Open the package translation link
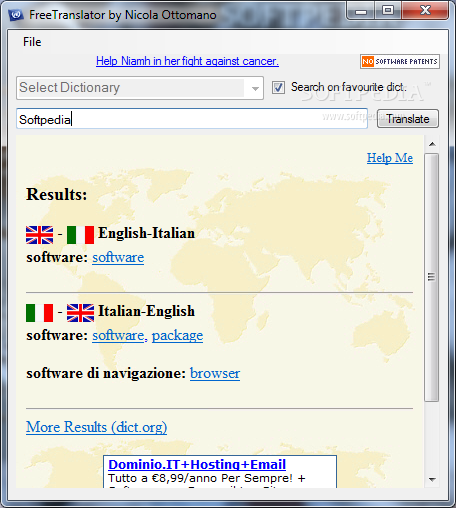Viewport: 456px width, 508px height. coord(177,336)
